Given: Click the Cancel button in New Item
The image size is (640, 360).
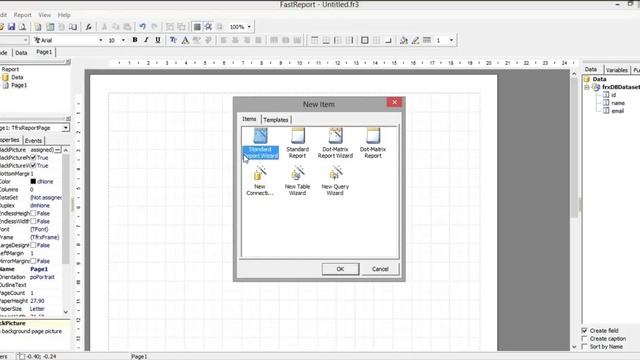Looking at the screenshot, I should [380, 269].
